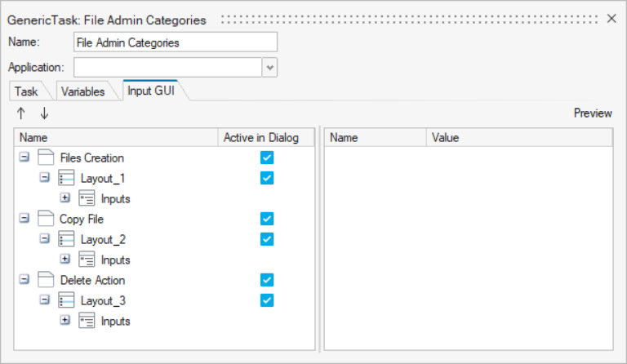Close the GenericTask panel
Viewport: 627px width, 364px height.
click(x=611, y=19)
